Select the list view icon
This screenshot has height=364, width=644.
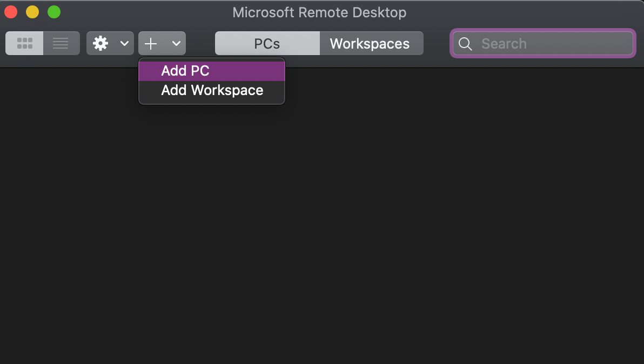pyautogui.click(x=61, y=43)
